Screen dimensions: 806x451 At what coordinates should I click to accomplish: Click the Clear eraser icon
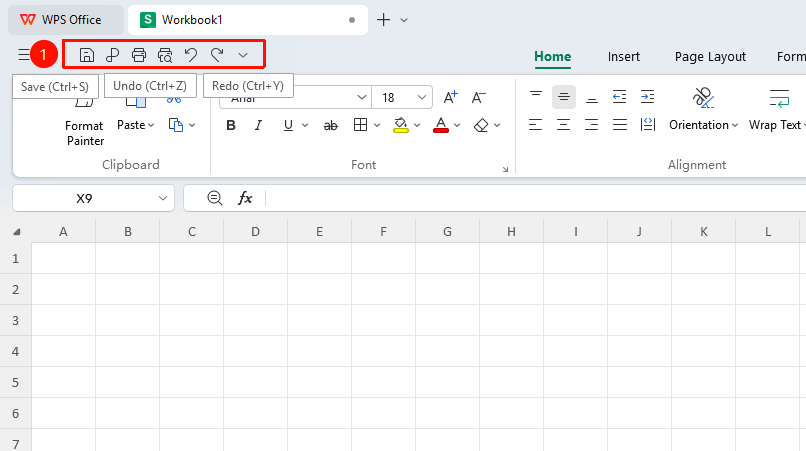[x=481, y=125]
